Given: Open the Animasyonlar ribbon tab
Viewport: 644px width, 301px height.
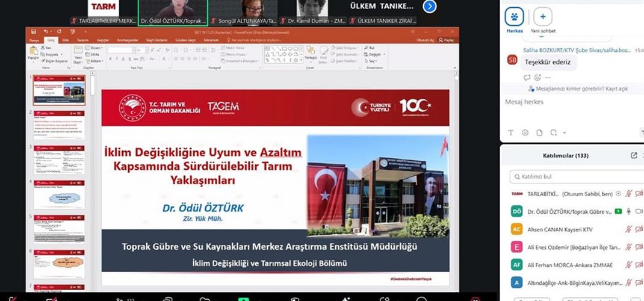Looking at the screenshot, I should 128,40.
